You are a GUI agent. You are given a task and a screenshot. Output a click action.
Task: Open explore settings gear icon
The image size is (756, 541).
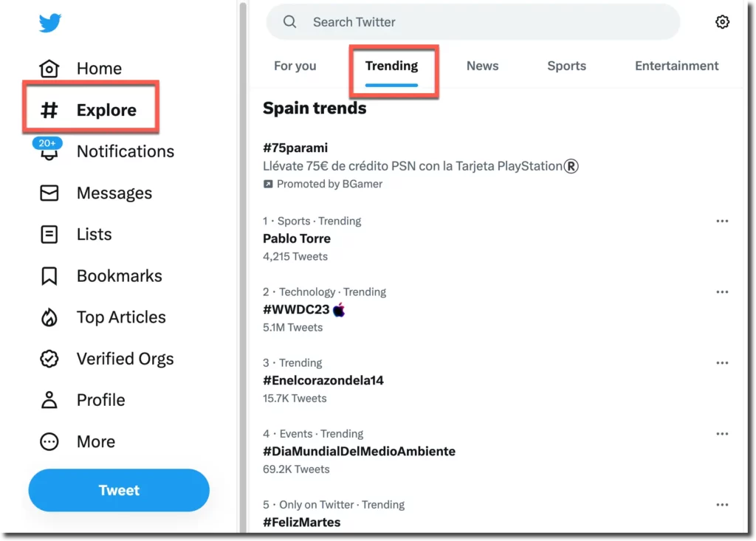click(x=722, y=21)
